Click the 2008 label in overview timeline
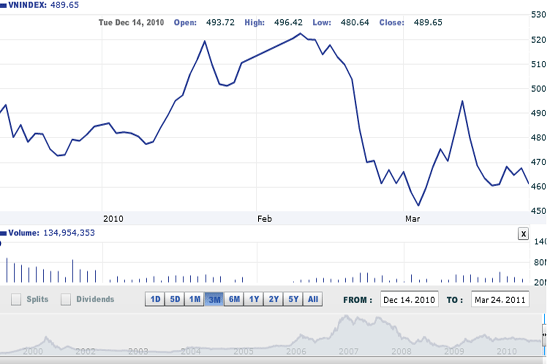 pyautogui.click(x=401, y=351)
